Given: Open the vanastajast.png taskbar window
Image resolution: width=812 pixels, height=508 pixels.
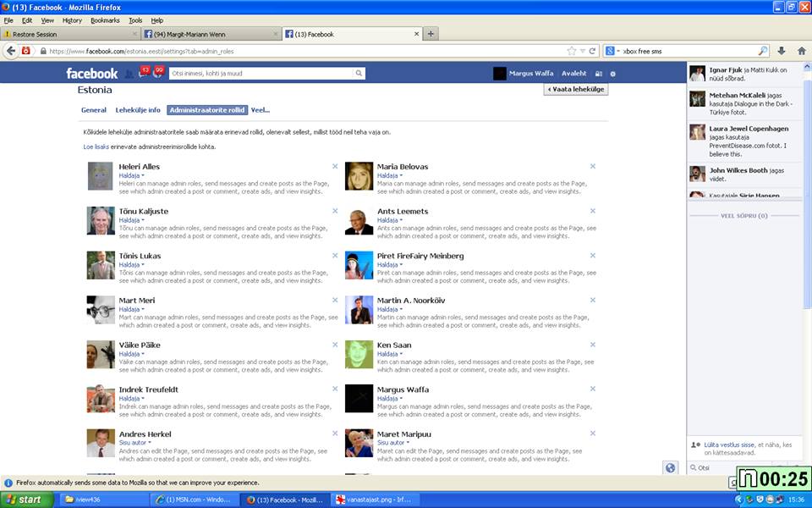Looking at the screenshot, I should pos(375,500).
